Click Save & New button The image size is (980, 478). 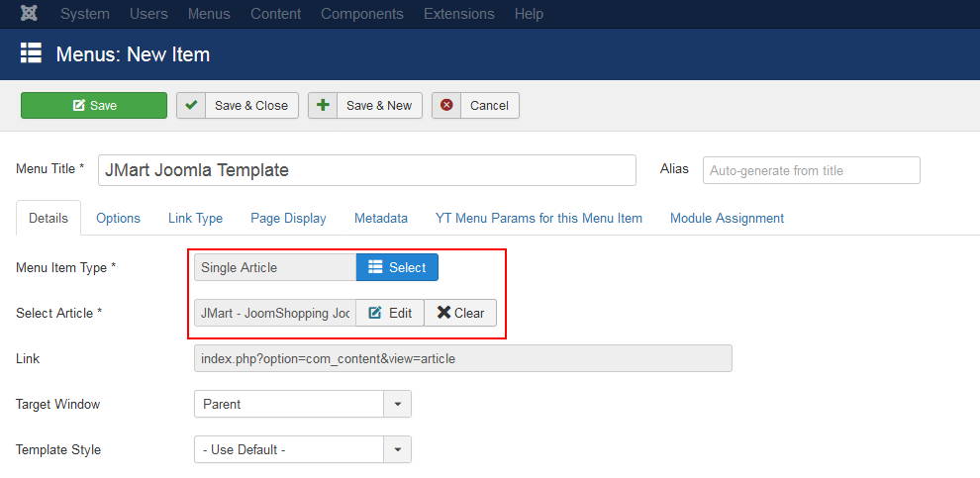coord(365,106)
